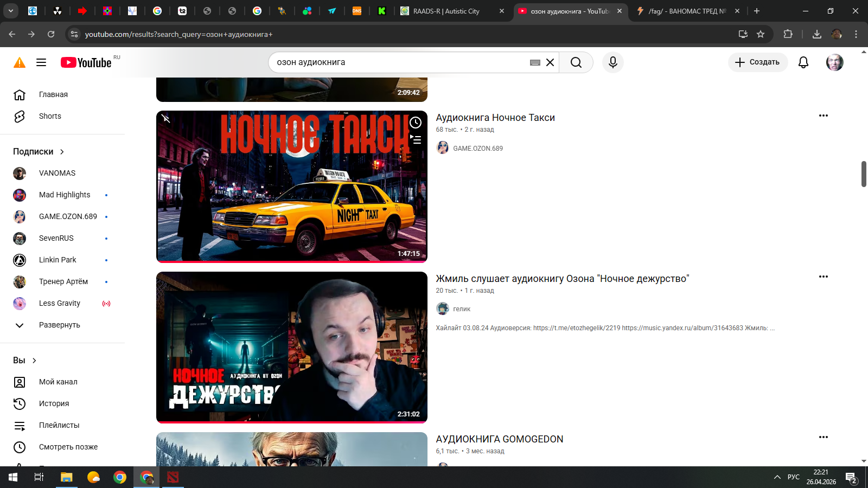Open the on-screen keyboard in the search box

pos(535,62)
